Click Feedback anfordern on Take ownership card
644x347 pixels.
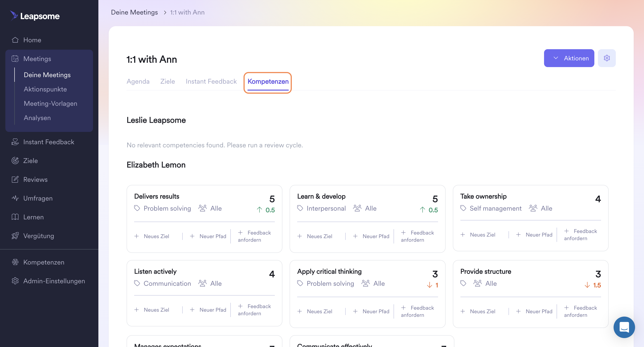[580, 235]
